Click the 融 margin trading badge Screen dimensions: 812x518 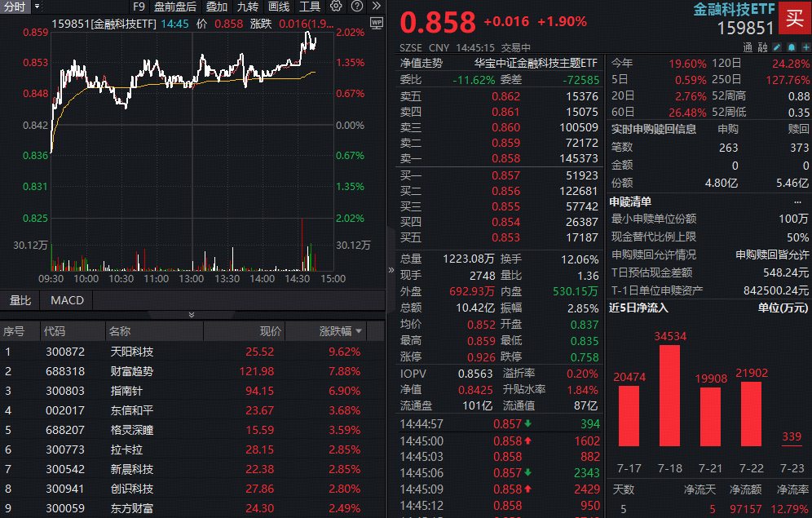(x=765, y=47)
